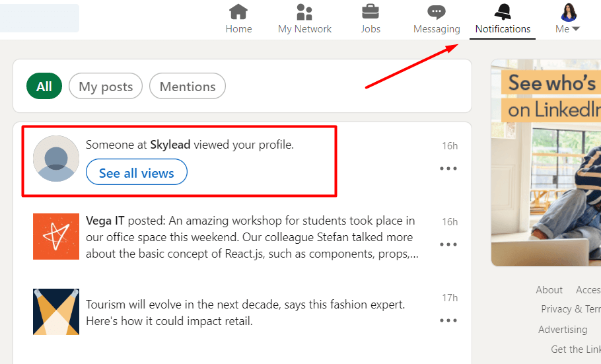Click the anonymous profile viewer avatar
601x364 pixels.
(x=56, y=159)
